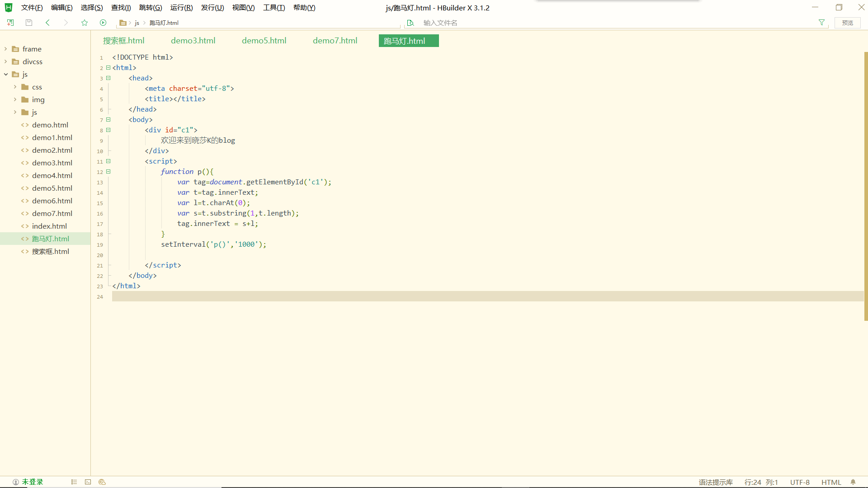Image resolution: width=868 pixels, height=488 pixels.
Task: Open the terminal icon in status bar
Action: click(x=88, y=482)
